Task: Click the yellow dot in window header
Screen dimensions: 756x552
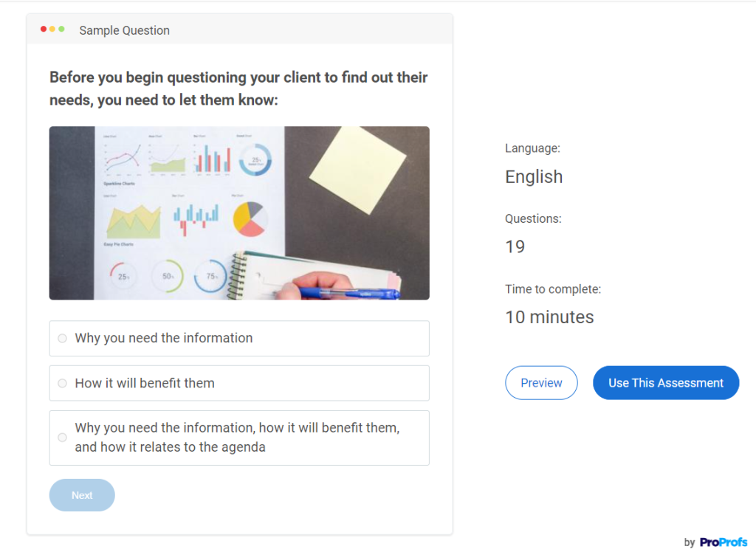Action: pyautogui.click(x=52, y=30)
